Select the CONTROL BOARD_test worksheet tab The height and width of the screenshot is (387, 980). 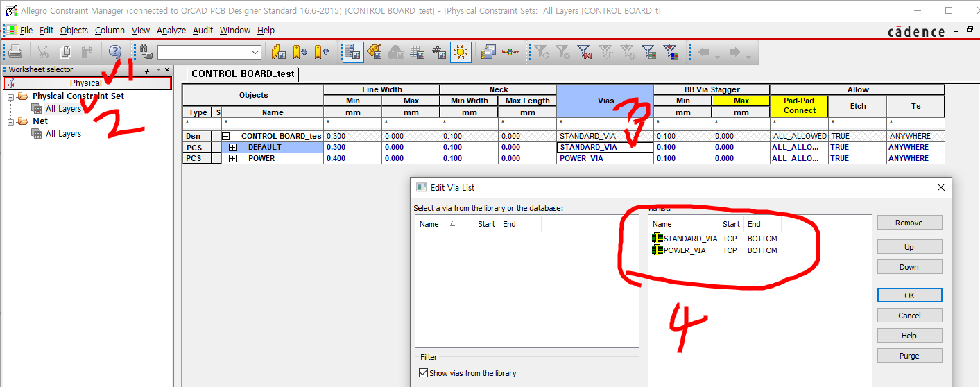pyautogui.click(x=243, y=74)
